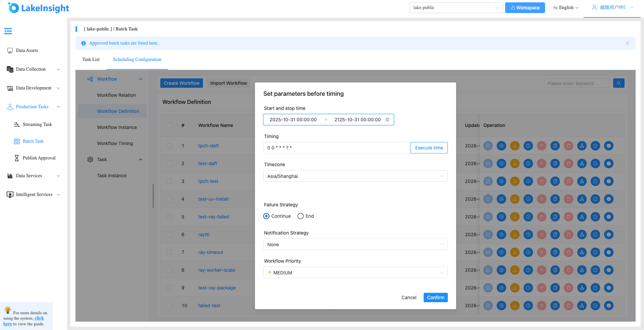Viewport: 644px width, 330px height.
Task: Click the timing clock icon for test-daft
Action: [x=528, y=163]
